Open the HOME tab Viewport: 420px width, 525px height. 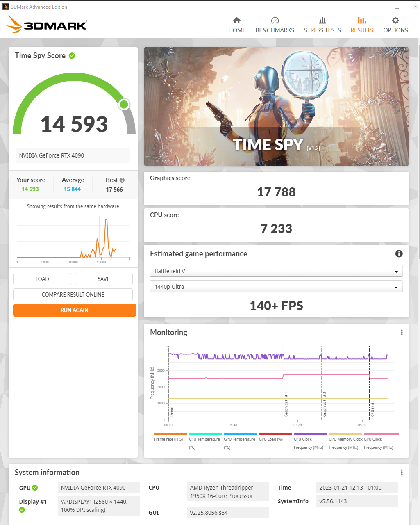237,25
